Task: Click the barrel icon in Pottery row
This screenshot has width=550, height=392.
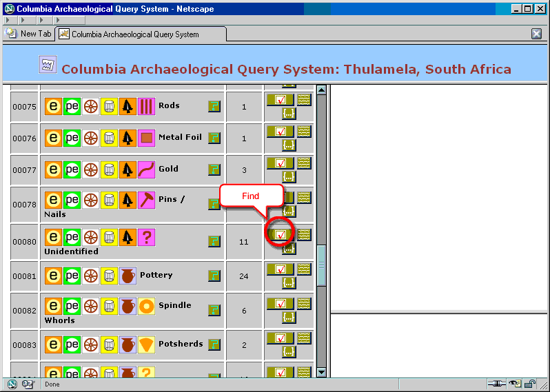Action: 109,276
